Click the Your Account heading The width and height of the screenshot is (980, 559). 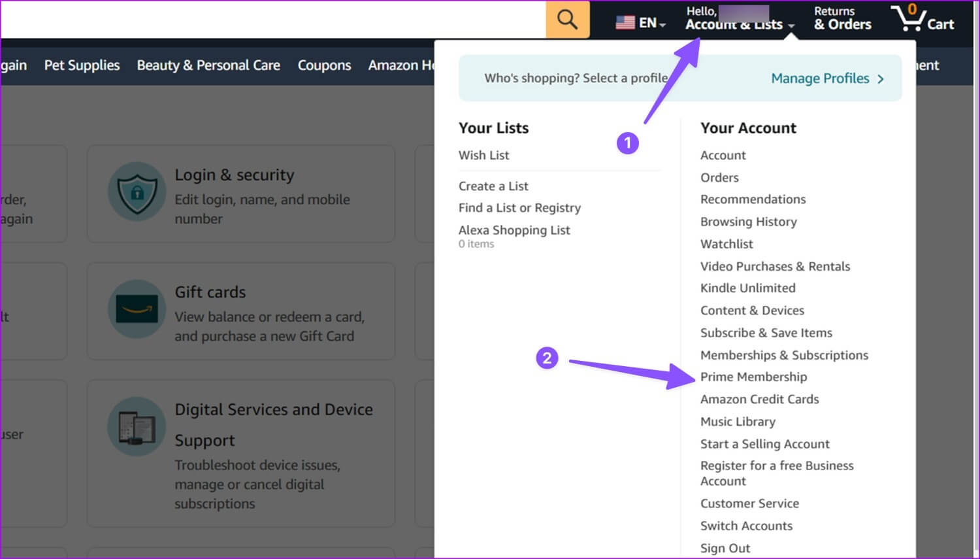[748, 128]
